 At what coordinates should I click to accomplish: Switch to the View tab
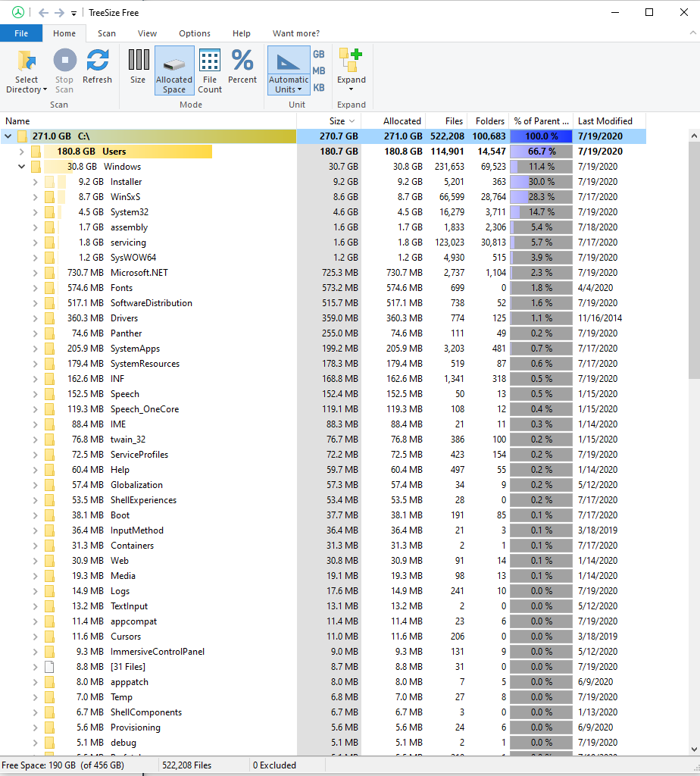coord(148,33)
